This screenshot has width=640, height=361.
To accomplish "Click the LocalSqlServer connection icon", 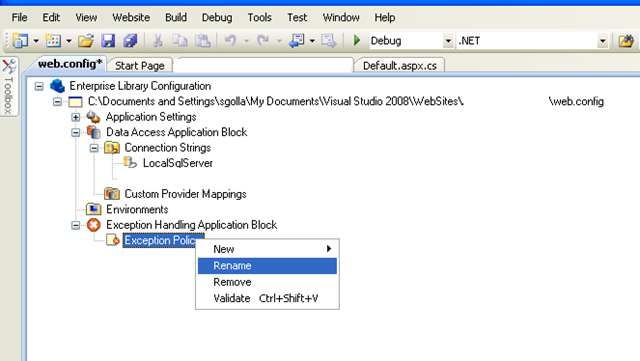I will 130,162.
